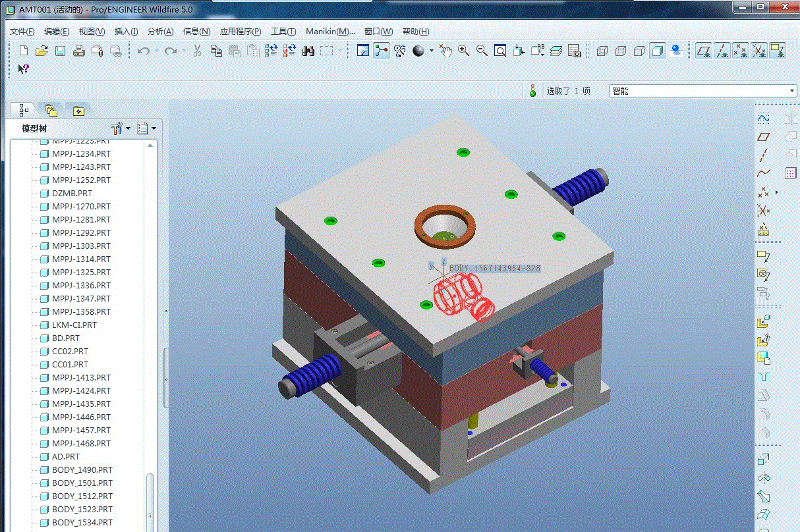800x532 pixels.
Task: Expand the redo history arrow
Action: click(183, 51)
